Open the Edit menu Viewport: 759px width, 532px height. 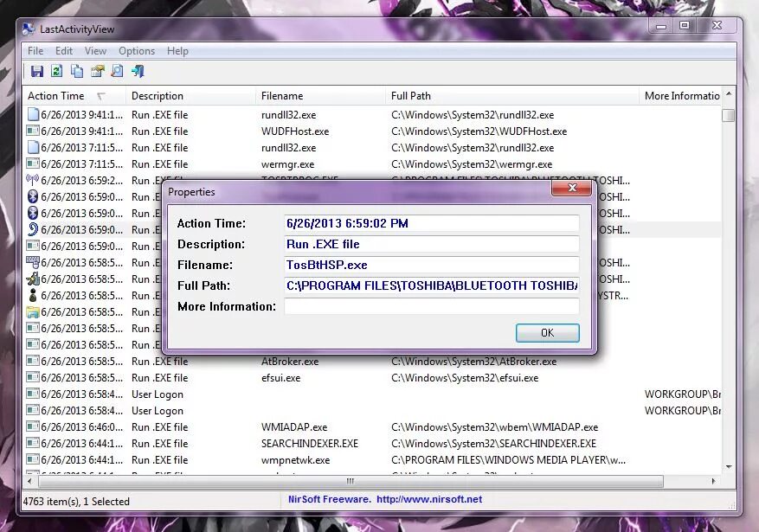pos(64,51)
